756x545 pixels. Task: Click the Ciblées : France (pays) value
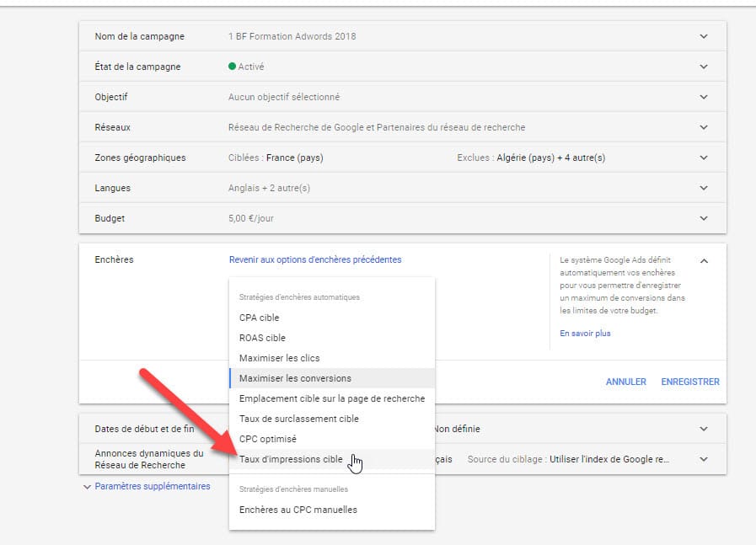point(276,158)
